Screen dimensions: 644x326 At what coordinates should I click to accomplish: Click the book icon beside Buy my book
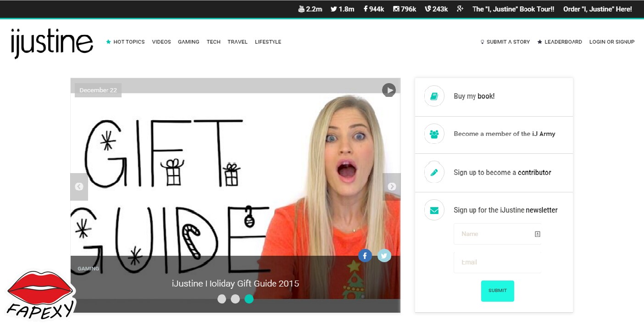(434, 96)
